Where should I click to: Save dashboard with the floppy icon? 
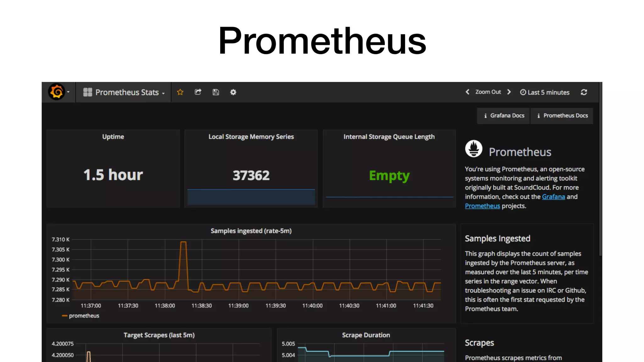pos(216,92)
